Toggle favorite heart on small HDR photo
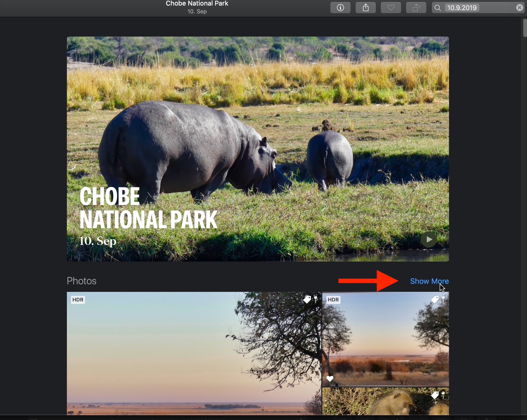 coord(330,379)
